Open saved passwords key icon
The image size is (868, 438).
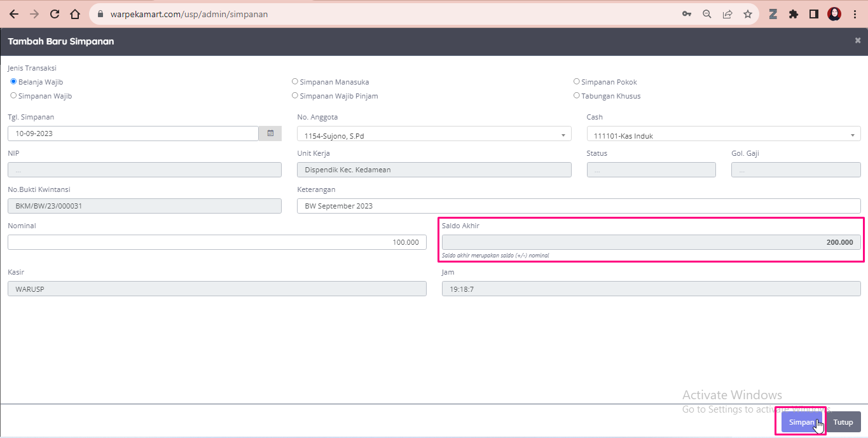[687, 14]
